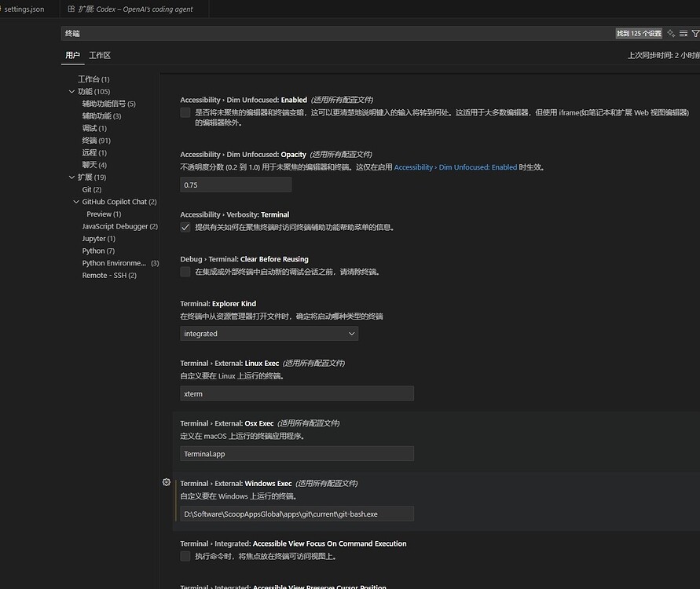
Task: Enable Dim Unfocused Enabled checkbox
Action: click(185, 112)
